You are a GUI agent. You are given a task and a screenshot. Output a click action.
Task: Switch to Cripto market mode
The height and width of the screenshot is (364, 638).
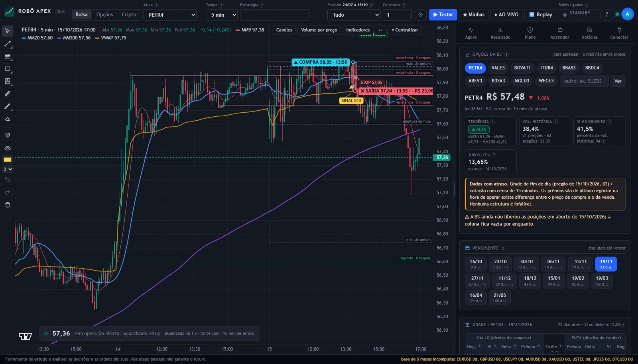(129, 15)
